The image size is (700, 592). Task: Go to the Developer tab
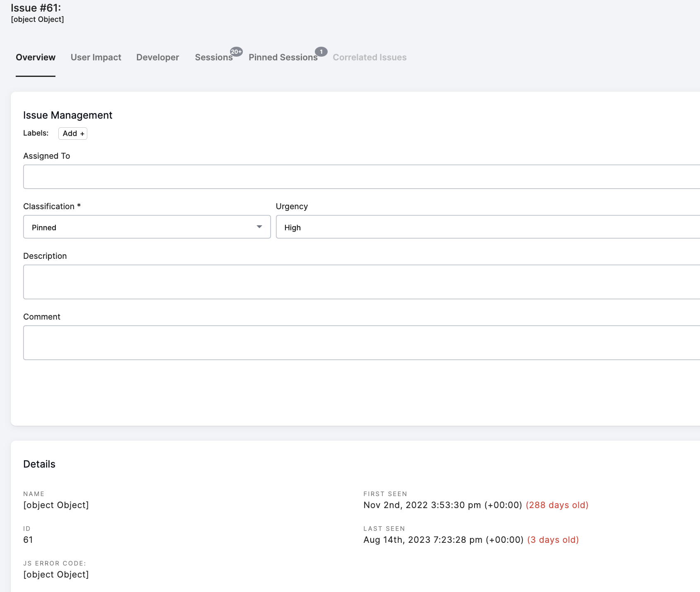pos(158,57)
